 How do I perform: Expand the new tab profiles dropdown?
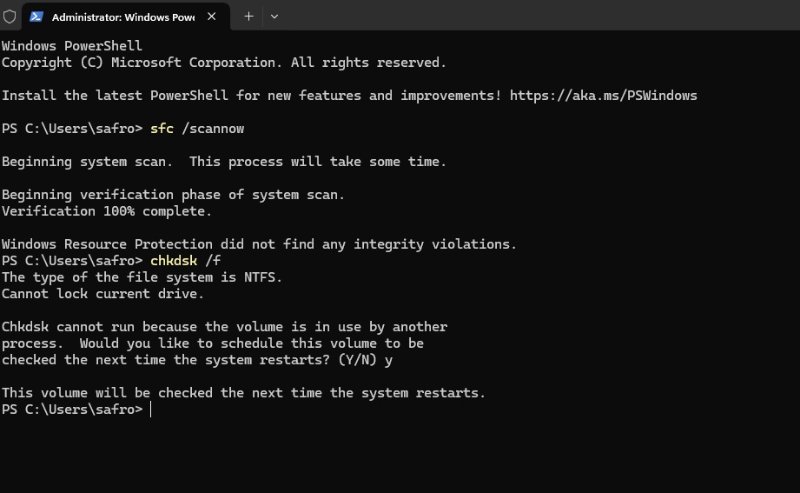274,16
